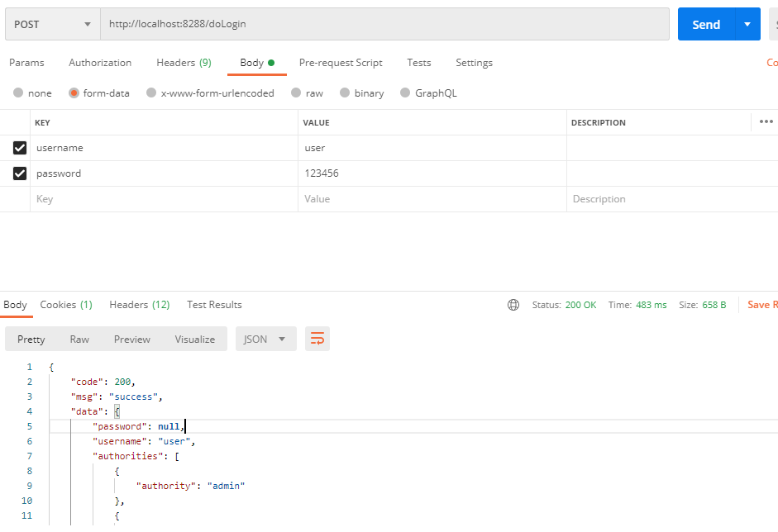This screenshot has width=778, height=532.
Task: Toggle the response line wrap icon
Action: 317,340
